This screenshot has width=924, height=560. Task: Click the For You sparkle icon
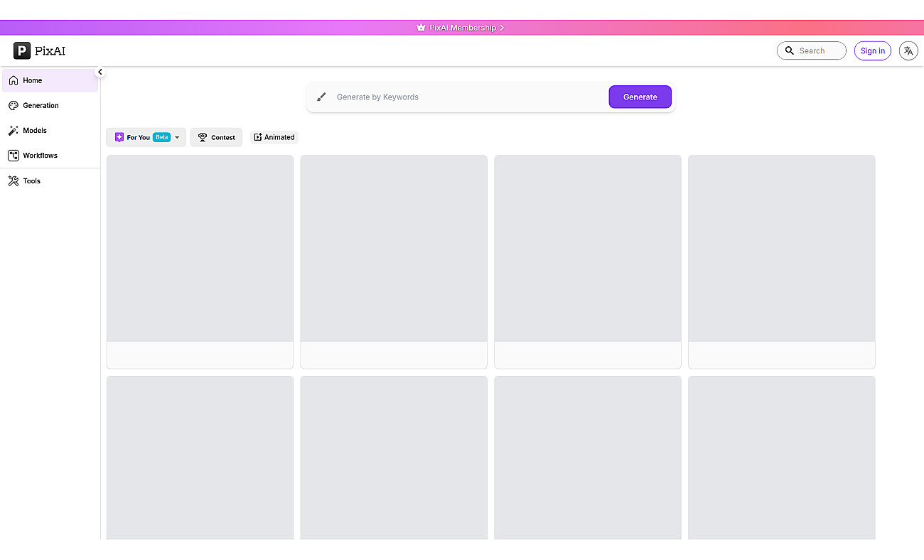(119, 137)
